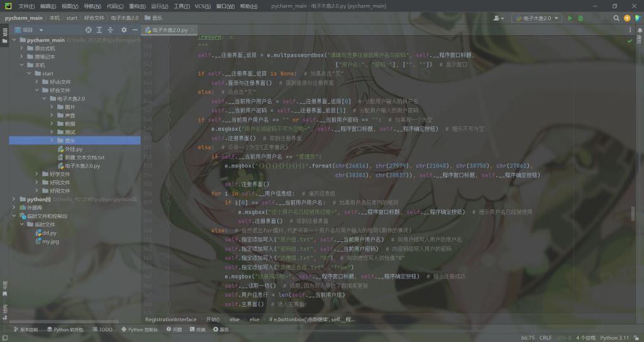
Task: Close the 电子木鱼2.0.py editor tab
Action: click(192, 30)
